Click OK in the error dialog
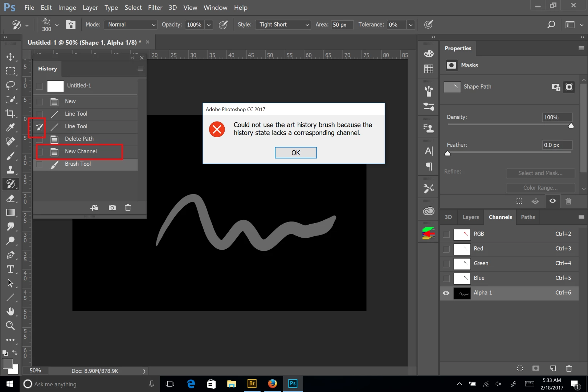The height and width of the screenshot is (392, 588). (295, 153)
